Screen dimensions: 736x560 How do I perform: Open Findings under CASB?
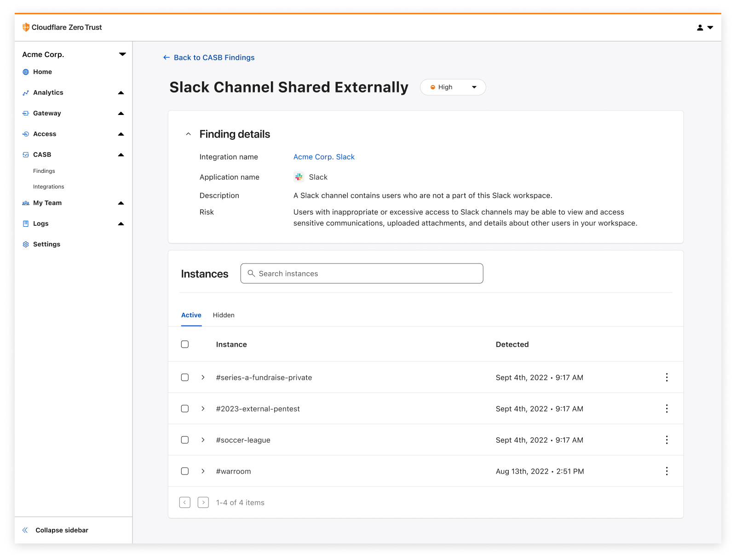point(44,171)
